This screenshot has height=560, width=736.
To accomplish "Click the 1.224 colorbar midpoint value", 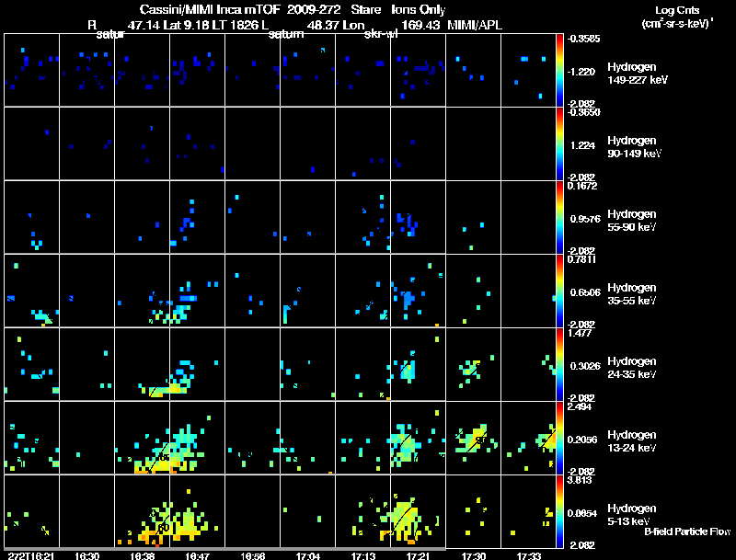I will (582, 145).
